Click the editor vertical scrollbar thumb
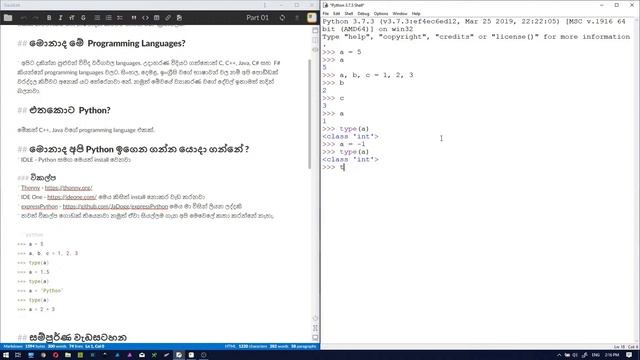 tap(309, 114)
